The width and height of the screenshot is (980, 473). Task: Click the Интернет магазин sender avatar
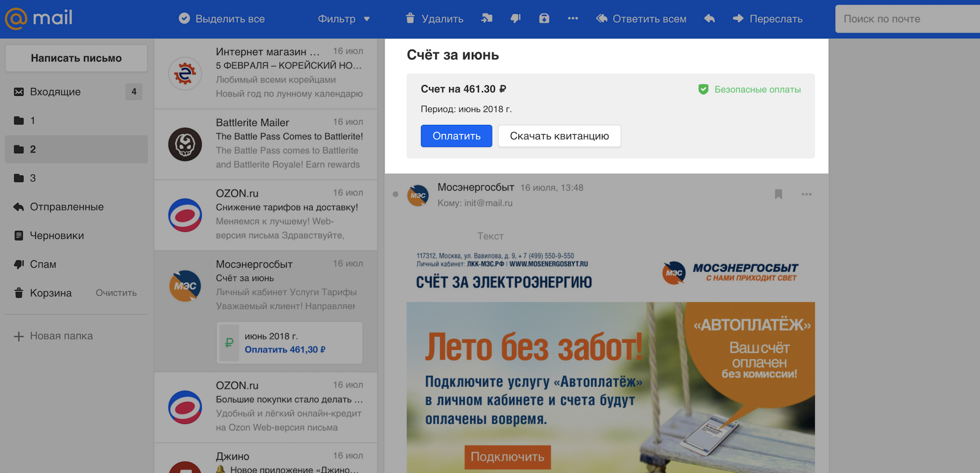click(185, 73)
